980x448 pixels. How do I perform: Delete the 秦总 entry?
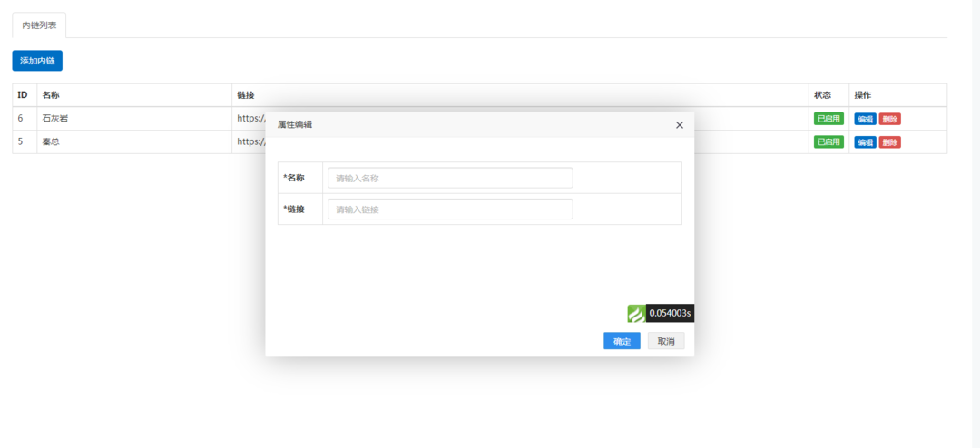889,142
